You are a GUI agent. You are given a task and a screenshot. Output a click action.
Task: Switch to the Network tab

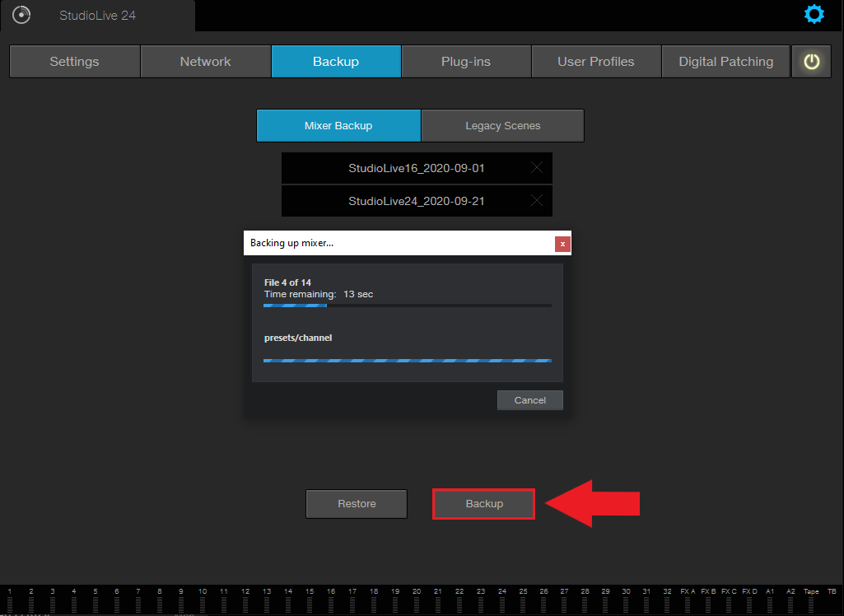pos(206,62)
